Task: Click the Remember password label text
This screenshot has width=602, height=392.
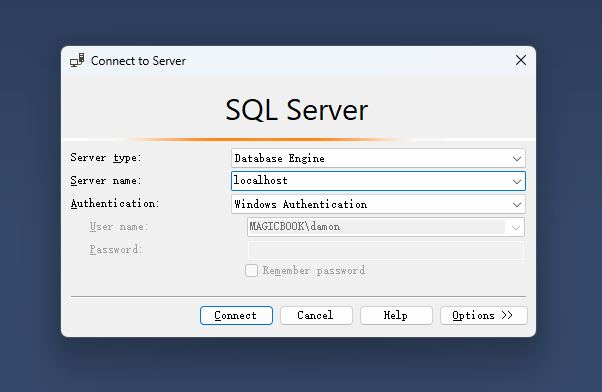Action: pos(314,270)
